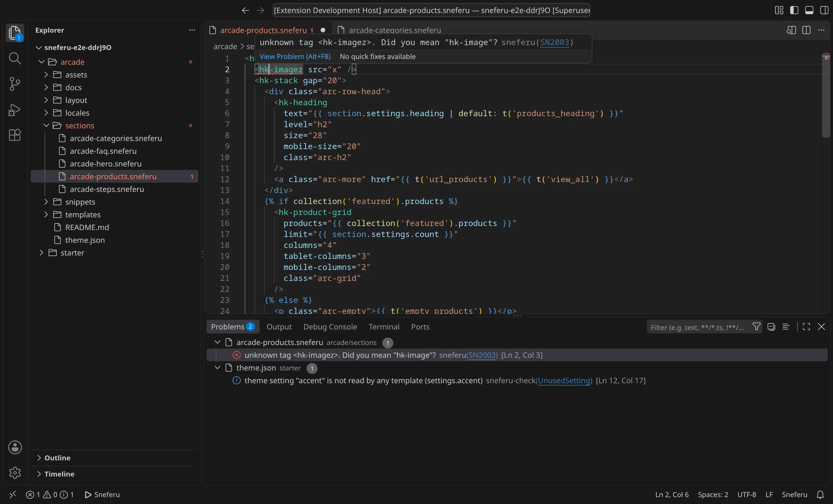Open the Source Control view

click(14, 84)
